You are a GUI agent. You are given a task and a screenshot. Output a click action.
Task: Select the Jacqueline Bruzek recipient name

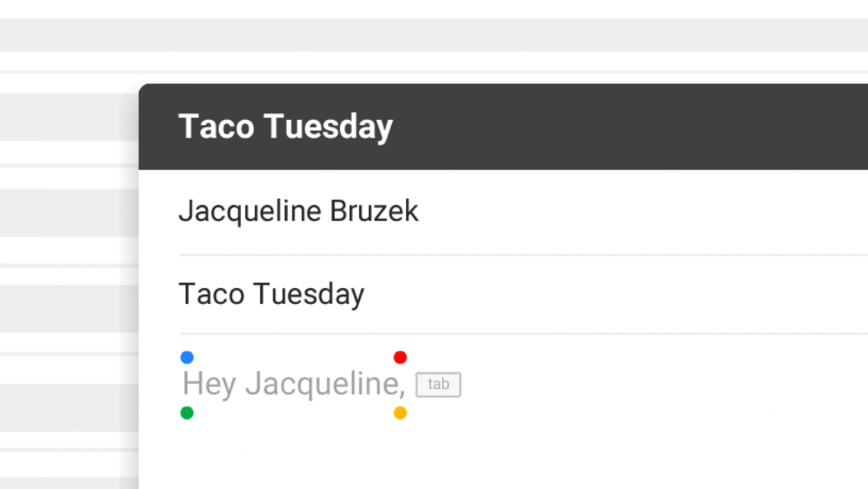pos(298,212)
